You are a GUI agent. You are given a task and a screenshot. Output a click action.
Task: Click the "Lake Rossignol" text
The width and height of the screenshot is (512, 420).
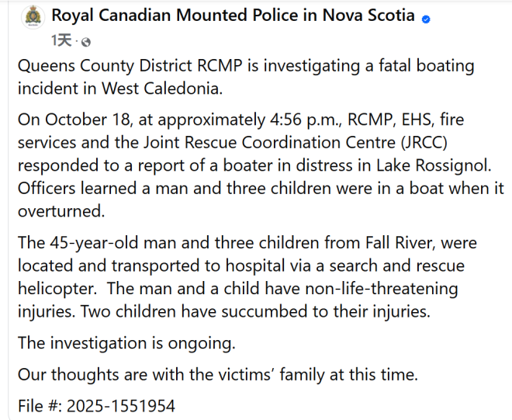[x=410, y=166]
